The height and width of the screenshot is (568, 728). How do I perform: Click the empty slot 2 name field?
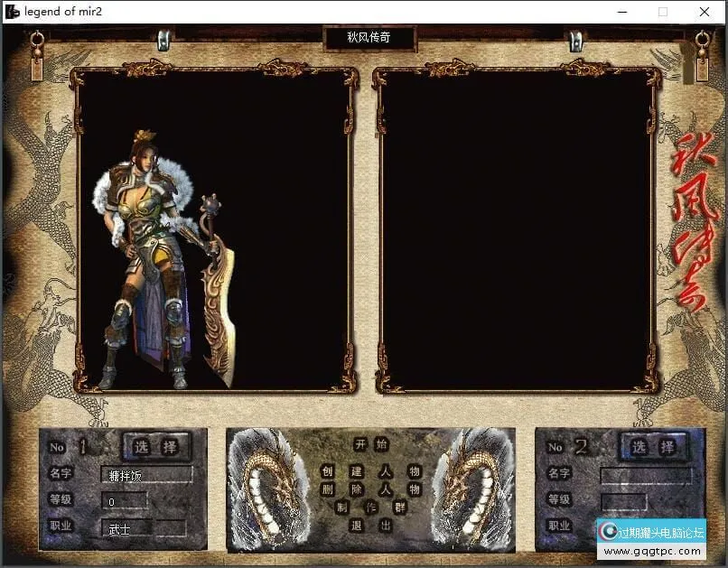click(645, 475)
